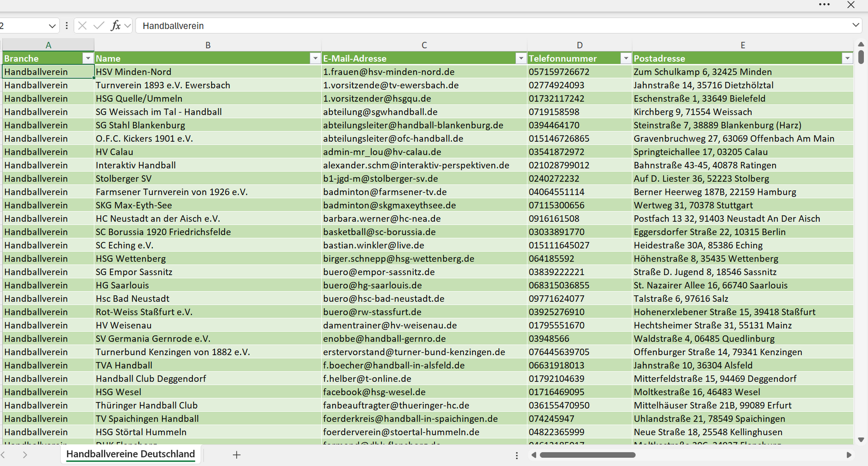Close the window with the X button
868x466 pixels.
coord(851,5)
